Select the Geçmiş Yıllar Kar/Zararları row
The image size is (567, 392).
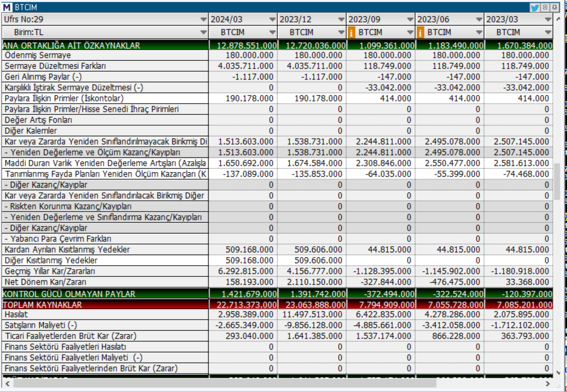[105, 271]
